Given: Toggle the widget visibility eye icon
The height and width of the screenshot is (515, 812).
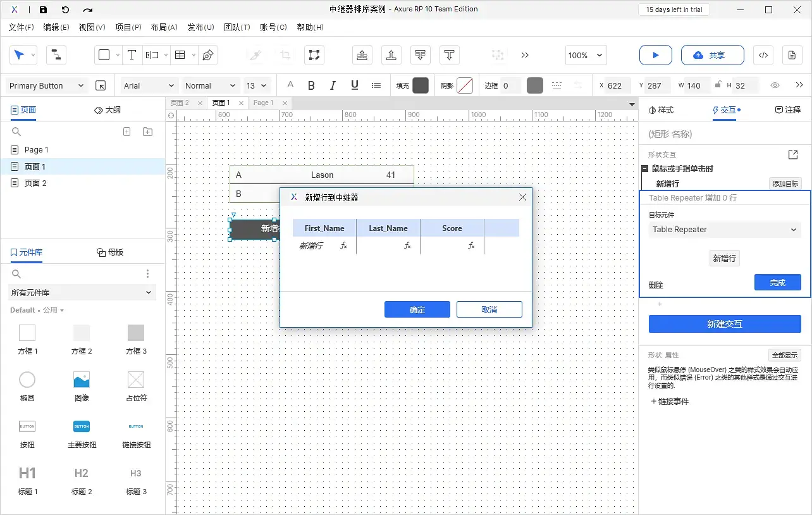Looking at the screenshot, I should (x=775, y=85).
